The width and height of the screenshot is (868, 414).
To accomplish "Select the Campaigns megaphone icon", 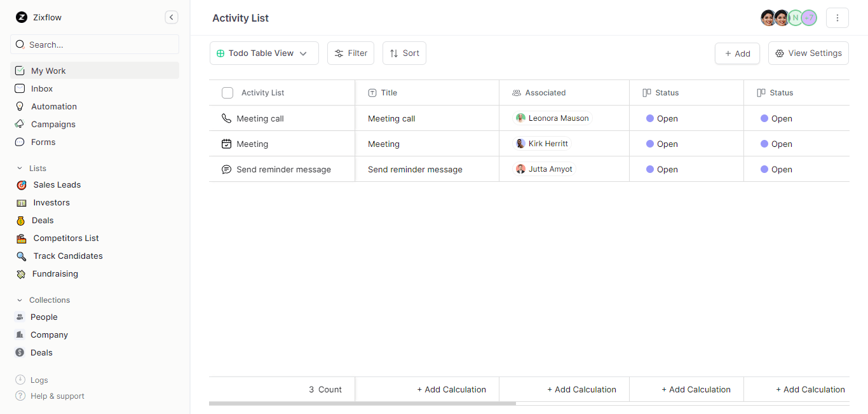I will (x=20, y=124).
